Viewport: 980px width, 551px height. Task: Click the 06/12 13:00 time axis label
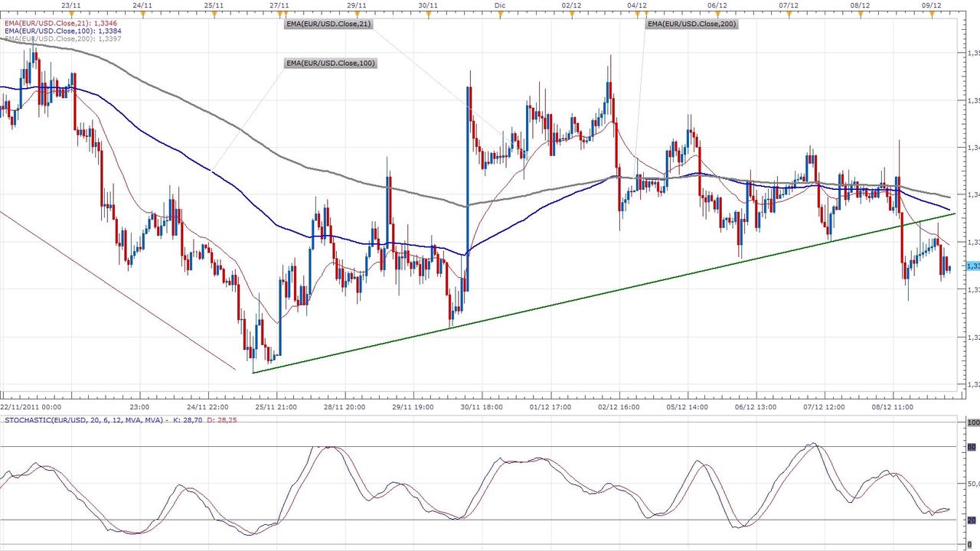pyautogui.click(x=756, y=407)
